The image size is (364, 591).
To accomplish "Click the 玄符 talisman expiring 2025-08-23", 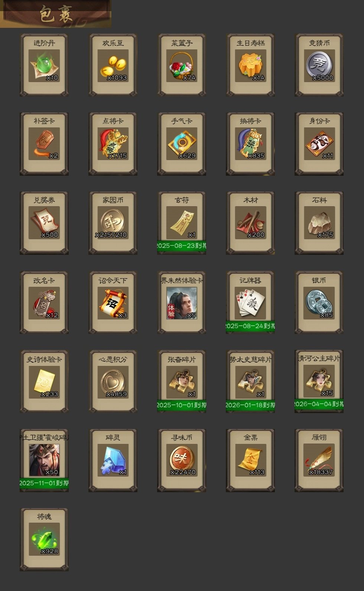I will click(182, 223).
